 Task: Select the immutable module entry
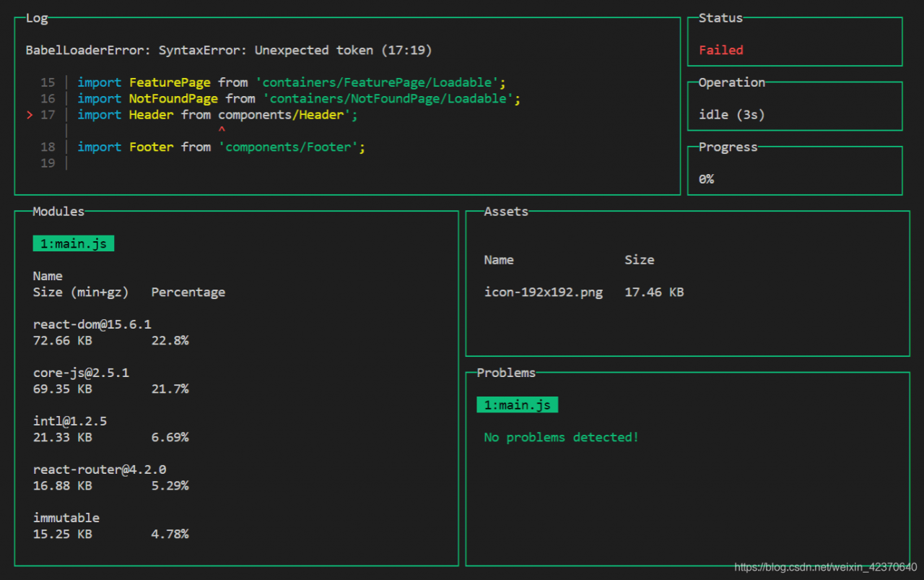tap(66, 518)
